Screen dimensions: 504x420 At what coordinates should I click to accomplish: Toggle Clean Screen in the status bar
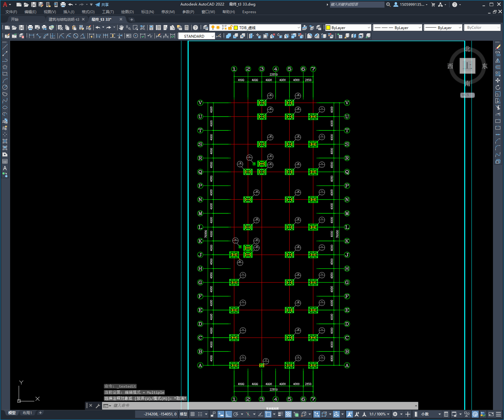491,414
